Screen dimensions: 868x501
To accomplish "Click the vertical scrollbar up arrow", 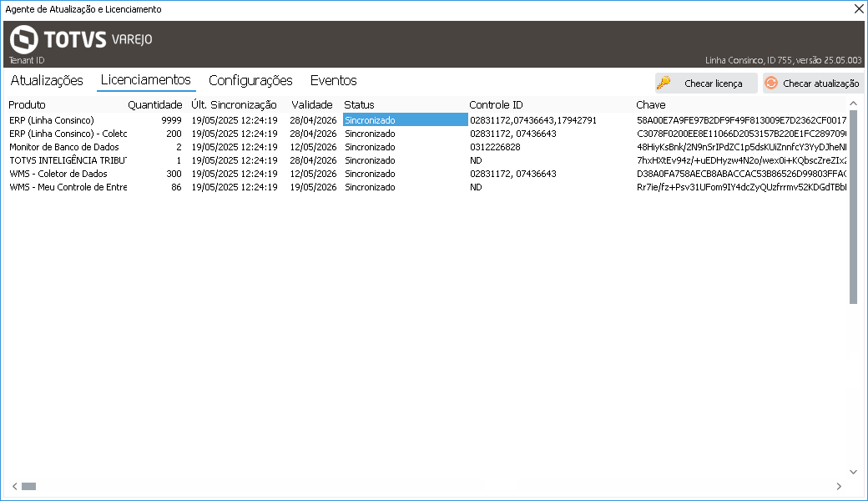I will point(853,104).
